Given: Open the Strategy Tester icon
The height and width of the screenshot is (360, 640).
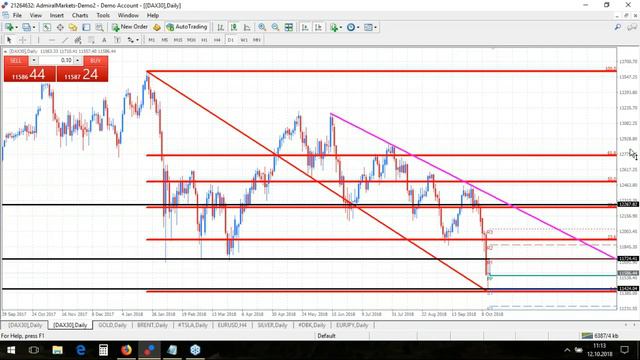Looking at the screenshot, I should [99, 27].
